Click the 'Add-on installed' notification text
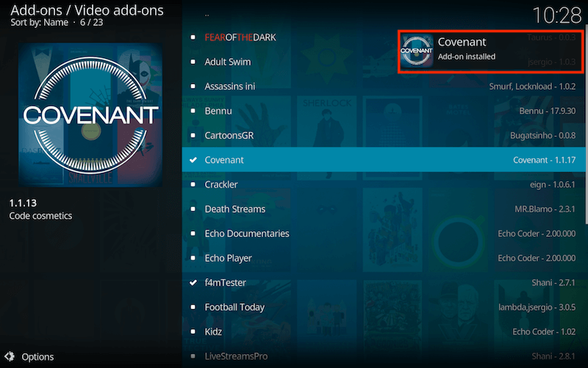Screen dimensions: 588x368 (x=467, y=57)
